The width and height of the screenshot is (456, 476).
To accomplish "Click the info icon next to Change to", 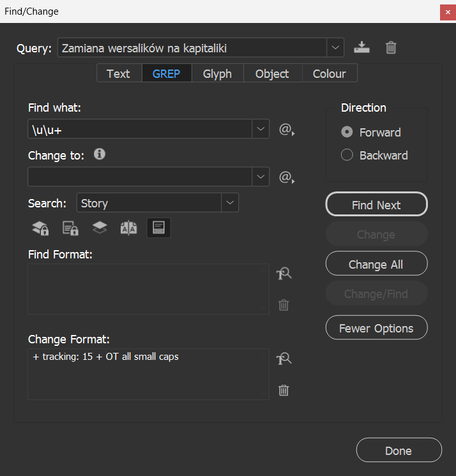I will tap(100, 154).
